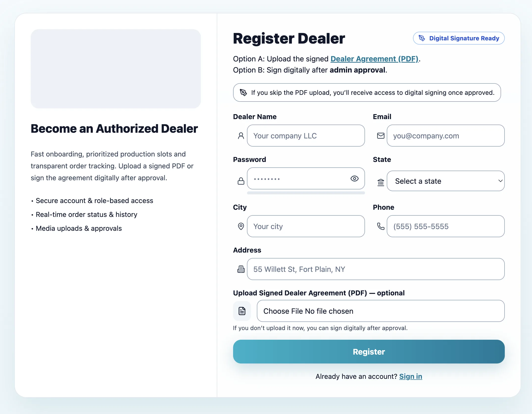532x414 pixels.
Task: Click the building icon beside Address
Action: 241,269
